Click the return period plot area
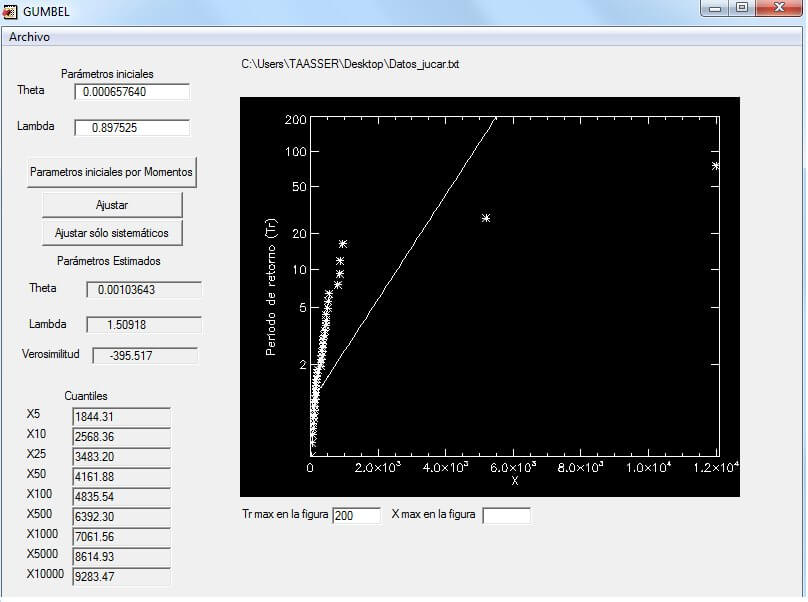Viewport: 808px width, 602px height. (x=490, y=296)
